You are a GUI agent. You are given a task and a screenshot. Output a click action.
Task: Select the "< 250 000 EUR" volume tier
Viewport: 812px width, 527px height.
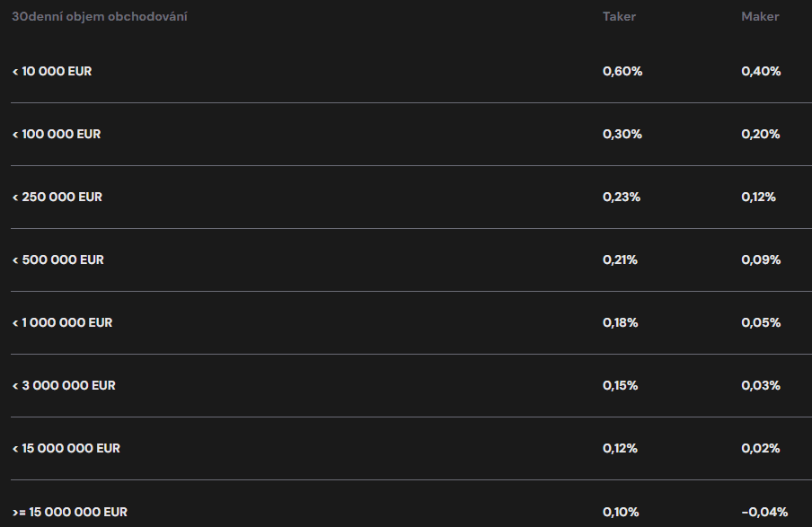[57, 197]
